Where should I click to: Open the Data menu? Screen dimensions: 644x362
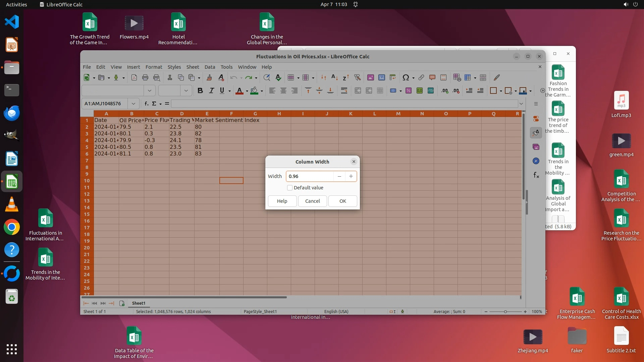coord(210,67)
